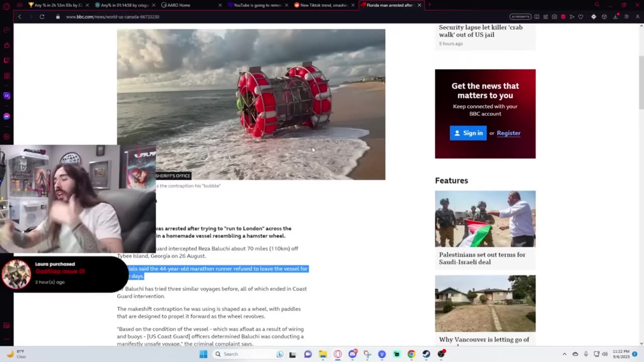Screen dimensions: 644x362
Task: Open a new browser tab
Action: (429, 5)
